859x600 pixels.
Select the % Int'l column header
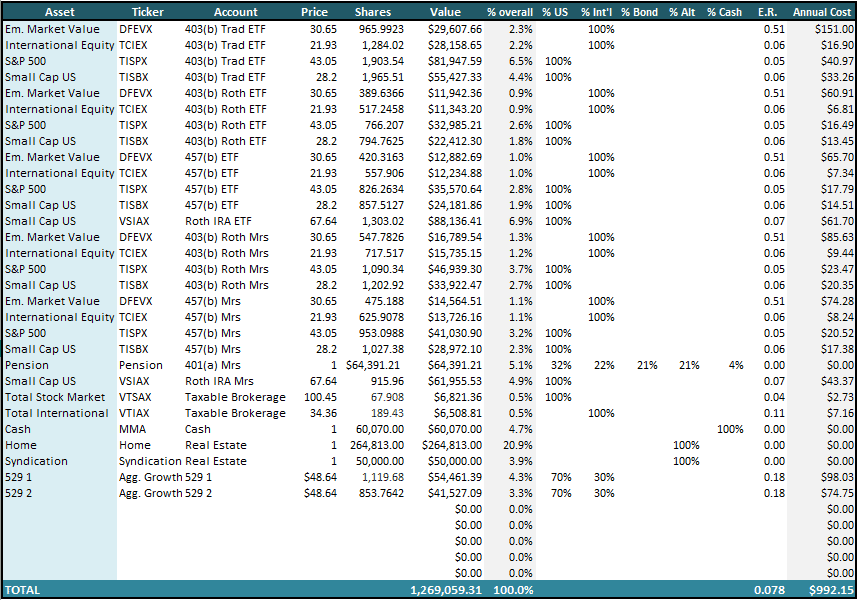pos(597,12)
